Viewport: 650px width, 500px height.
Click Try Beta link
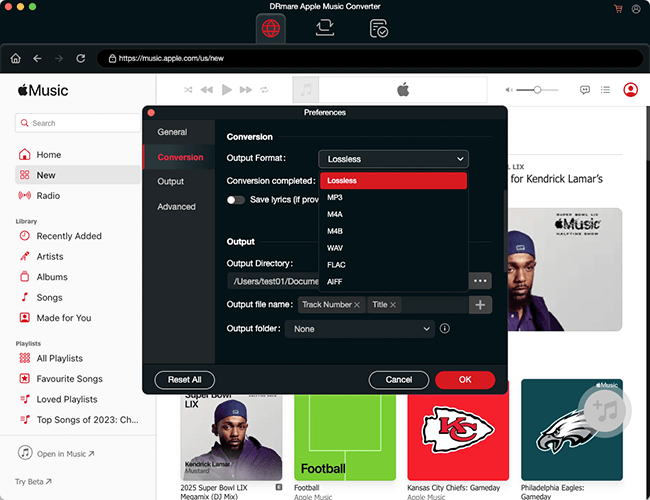[x=33, y=482]
